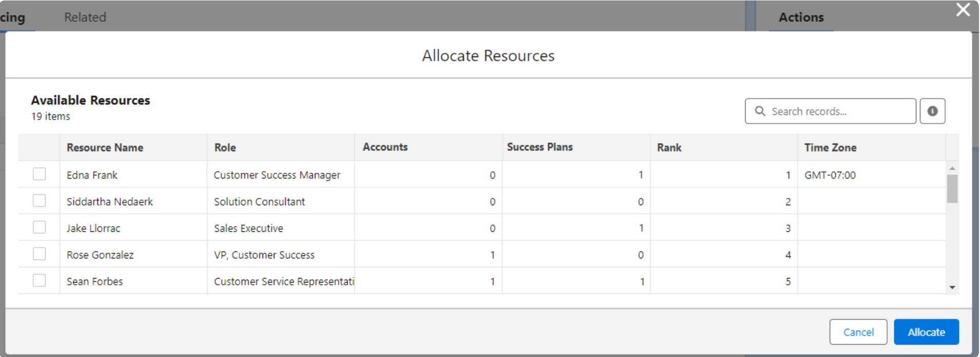Cancel the resource allocation
Screen dimensions: 980x357
[x=858, y=332]
